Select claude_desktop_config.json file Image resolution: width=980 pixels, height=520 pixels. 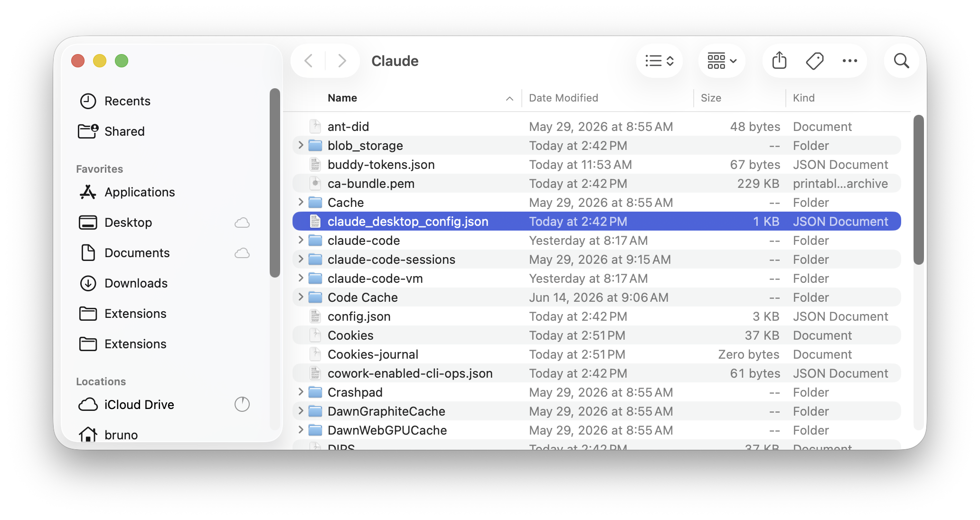pos(597,222)
